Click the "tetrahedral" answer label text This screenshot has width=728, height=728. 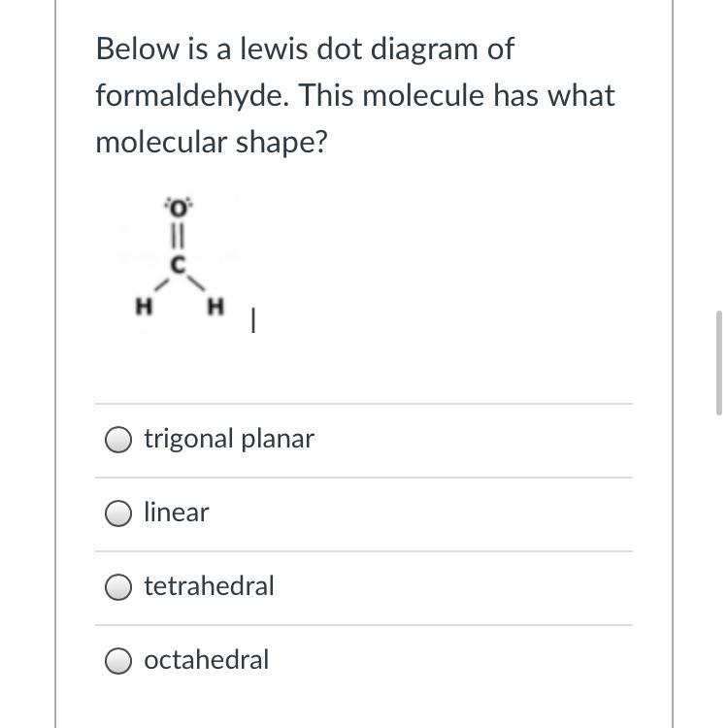click(x=209, y=586)
